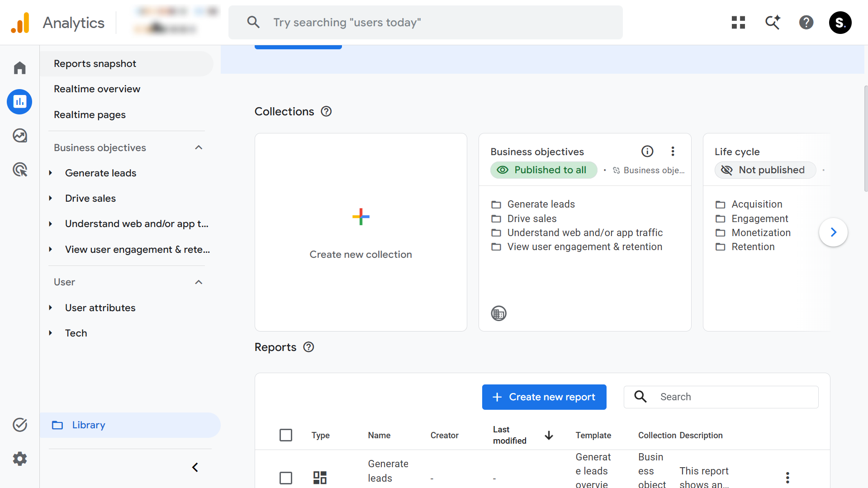Collapse the reports navigation panel
Image resolution: width=868 pixels, height=488 pixels.
pyautogui.click(x=195, y=467)
